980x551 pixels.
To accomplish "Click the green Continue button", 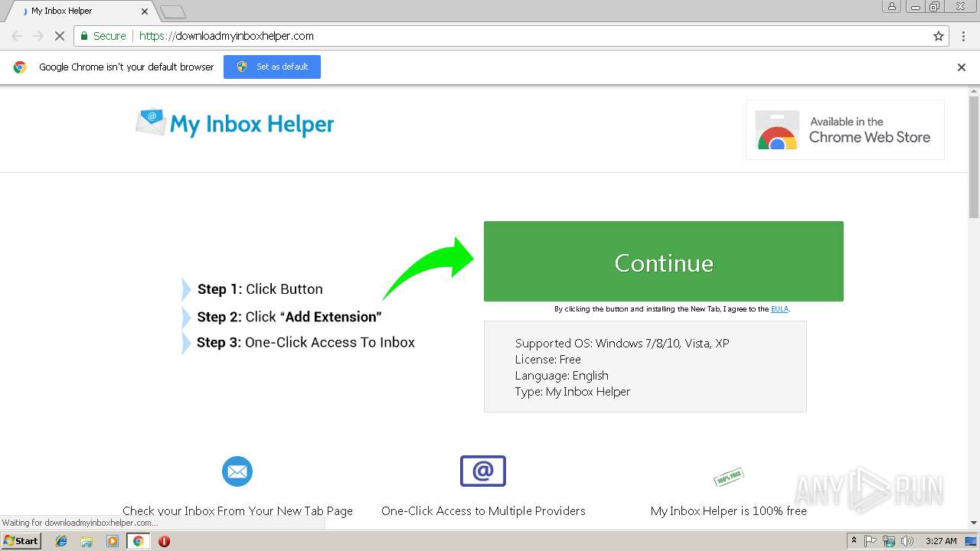I will pyautogui.click(x=663, y=261).
